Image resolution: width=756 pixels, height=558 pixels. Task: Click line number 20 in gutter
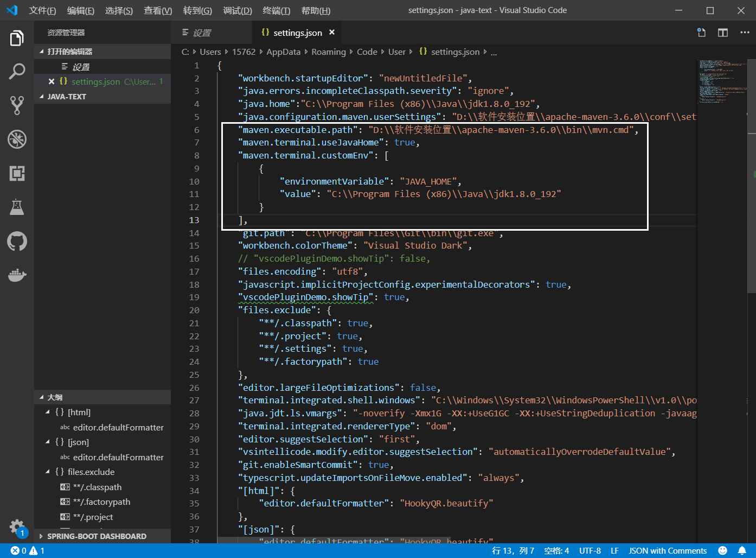click(194, 310)
